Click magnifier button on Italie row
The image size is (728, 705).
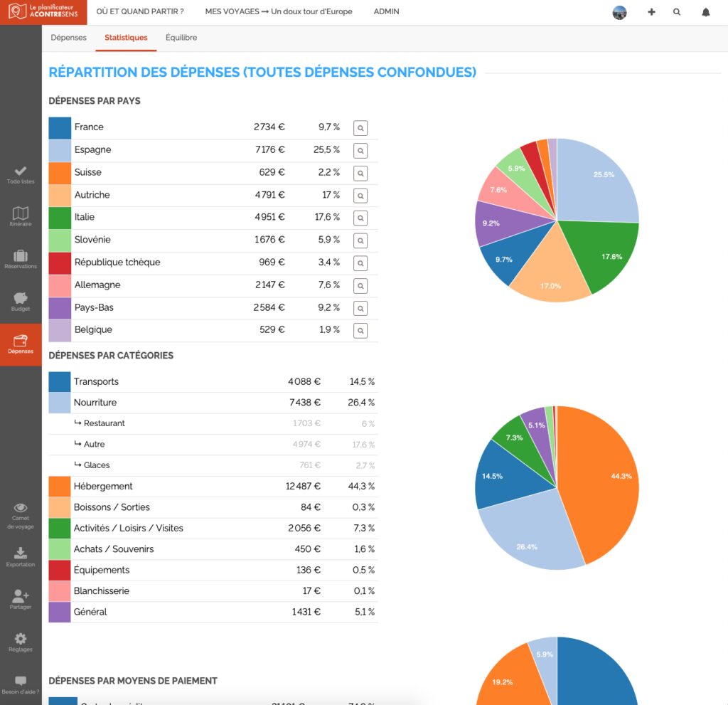[x=360, y=218]
